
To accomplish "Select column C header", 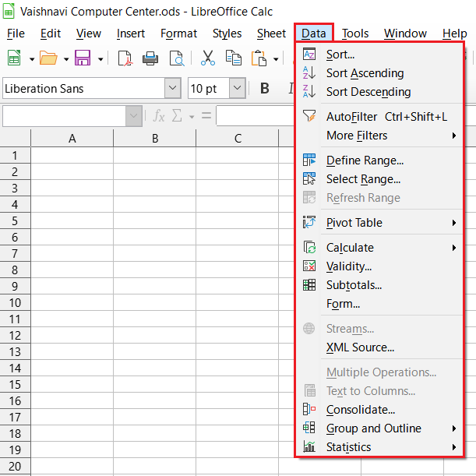I will (238, 138).
